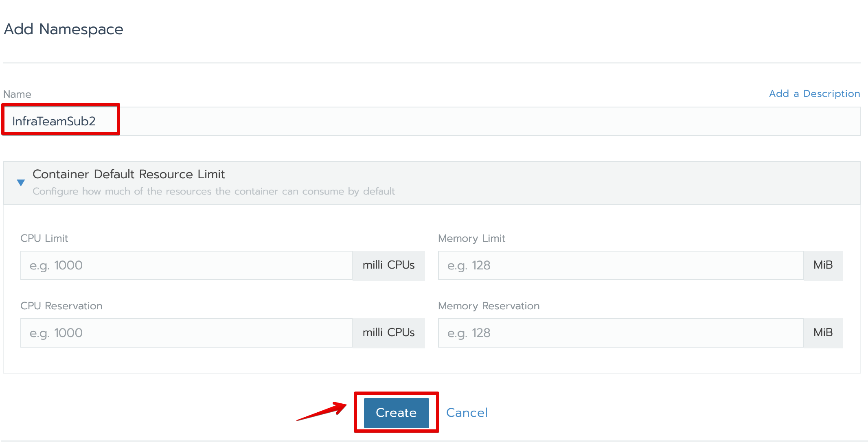The image size is (868, 442).
Task: Click into the CPU Limit input
Action: click(186, 265)
